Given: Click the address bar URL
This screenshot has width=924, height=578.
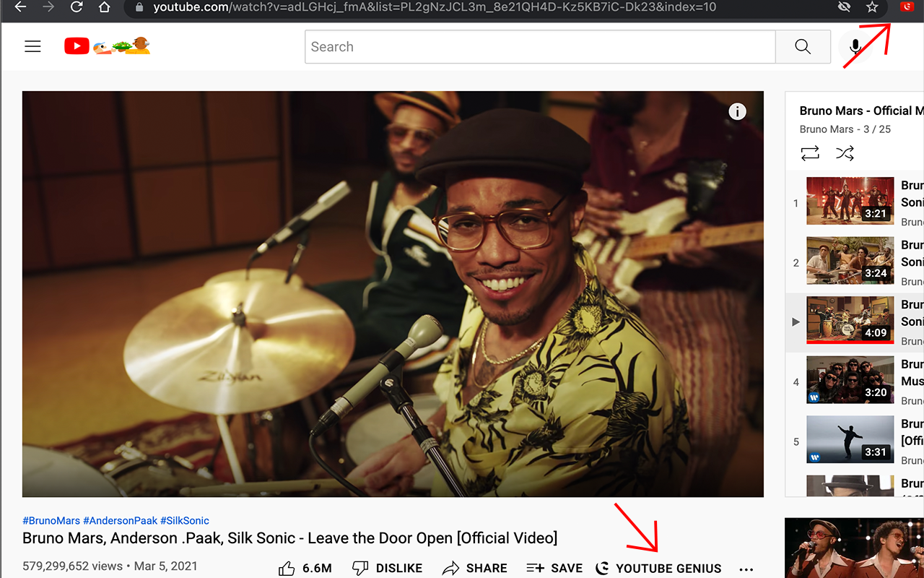Looking at the screenshot, I should coord(435,7).
